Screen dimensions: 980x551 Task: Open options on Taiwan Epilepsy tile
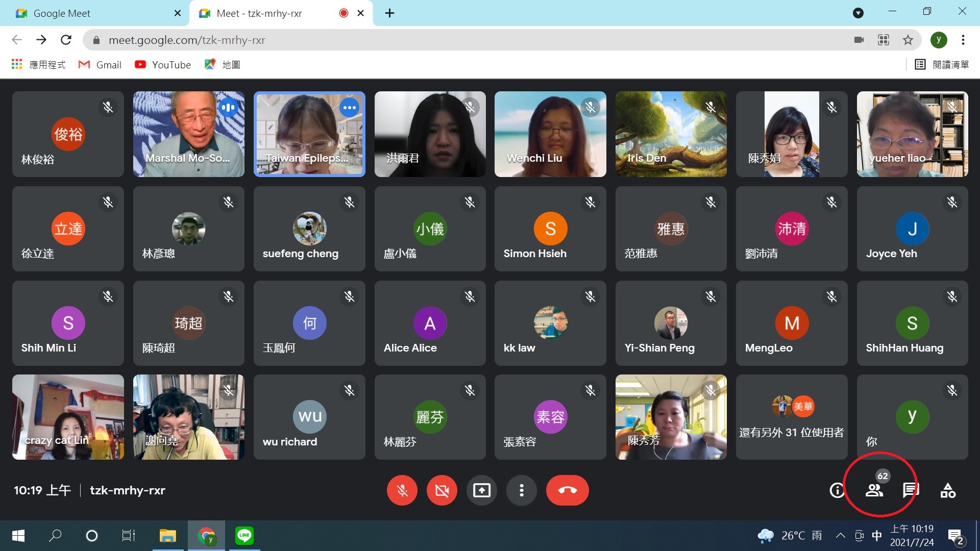(x=350, y=108)
